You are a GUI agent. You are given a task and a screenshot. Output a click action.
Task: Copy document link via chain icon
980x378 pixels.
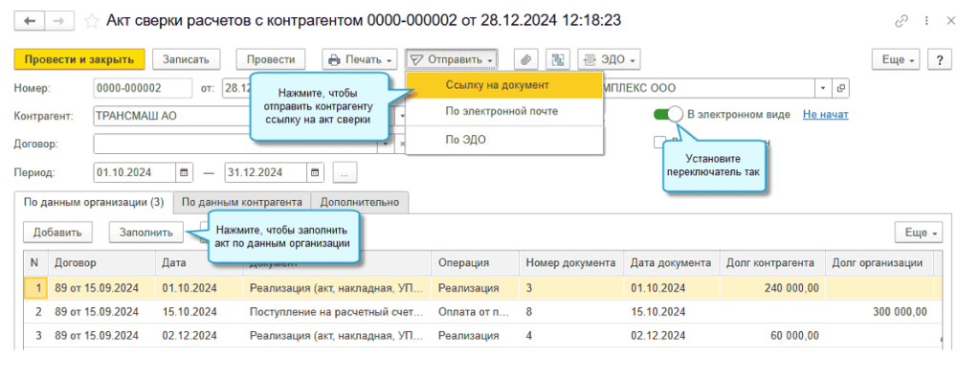(901, 21)
